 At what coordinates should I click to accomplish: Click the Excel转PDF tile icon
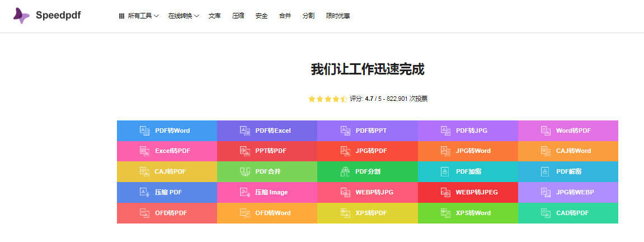click(144, 151)
